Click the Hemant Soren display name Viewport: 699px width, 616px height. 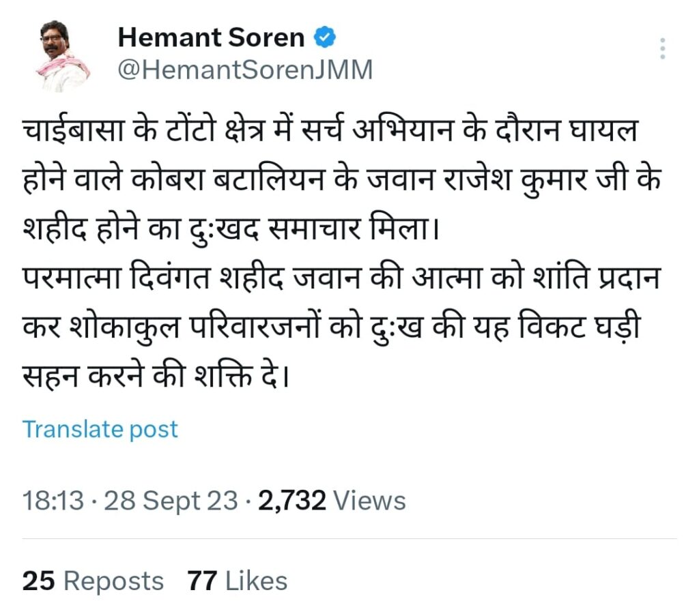(x=211, y=38)
